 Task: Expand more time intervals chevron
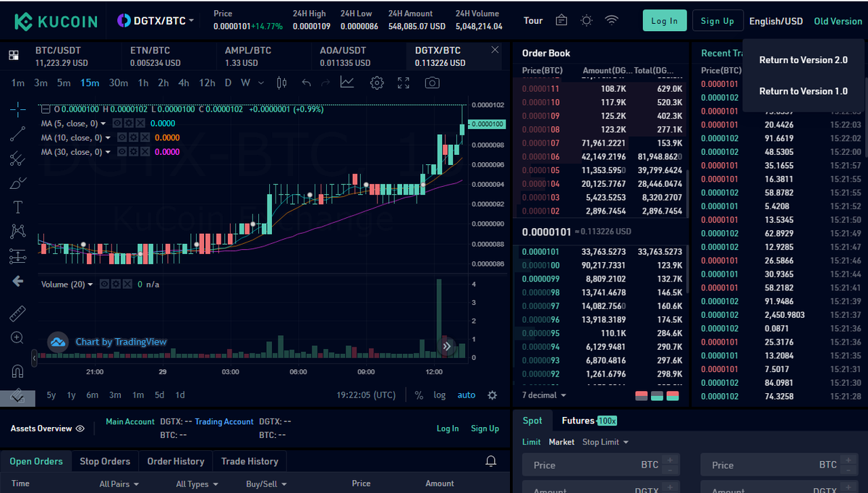pos(260,83)
